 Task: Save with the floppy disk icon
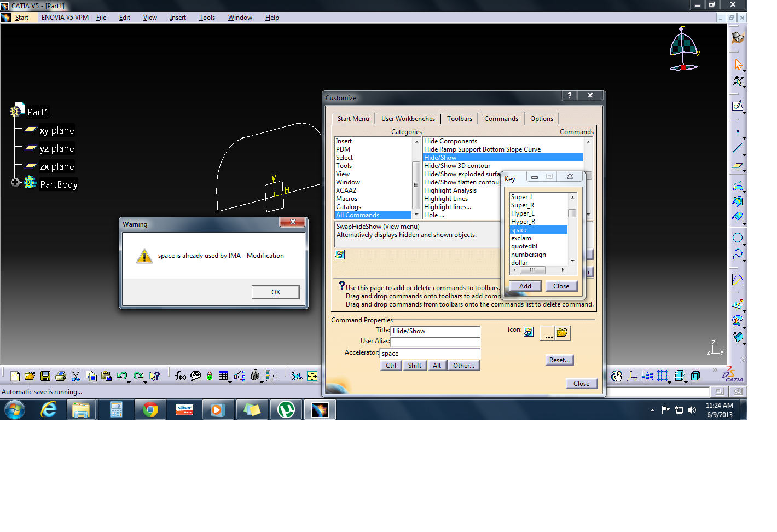(45, 376)
